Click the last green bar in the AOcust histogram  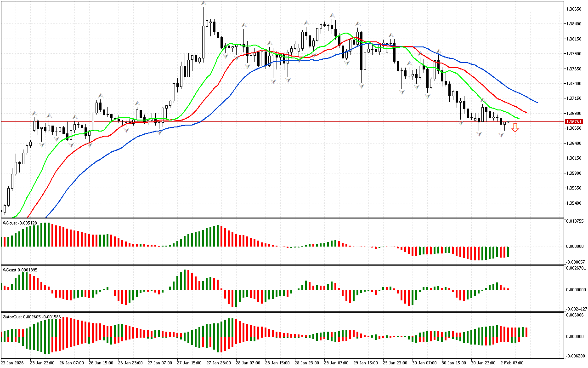pos(509,252)
